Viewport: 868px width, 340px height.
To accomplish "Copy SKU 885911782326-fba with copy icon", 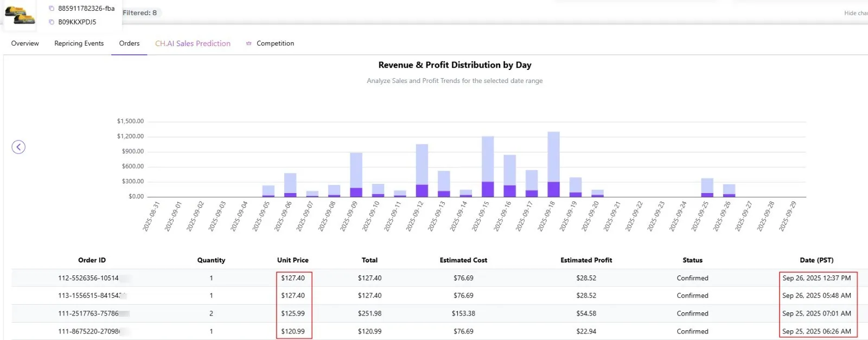I will click(52, 8).
